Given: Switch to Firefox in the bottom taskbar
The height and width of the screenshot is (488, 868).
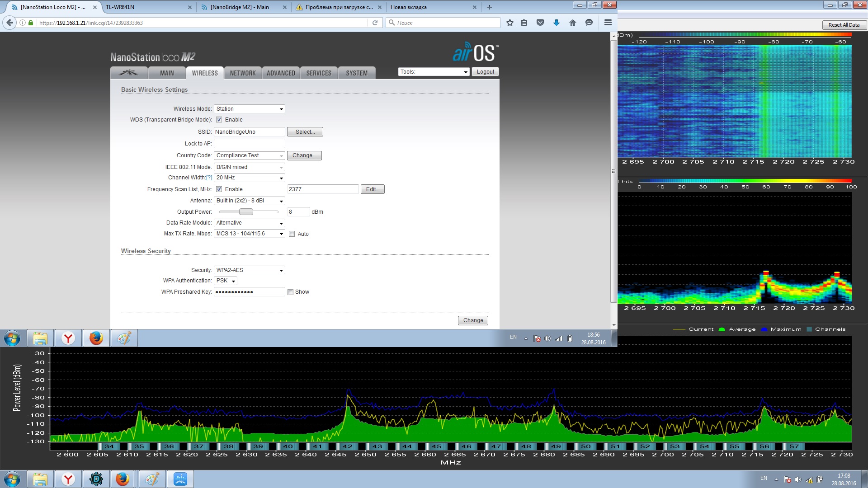Looking at the screenshot, I should [x=123, y=479].
